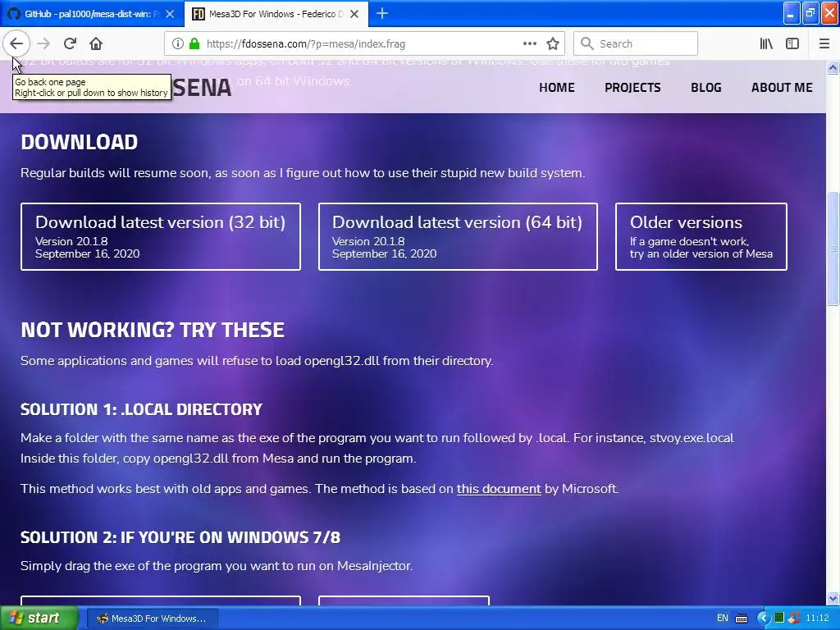The image size is (840, 630).
Task: Focus the Firefox Search field
Action: coord(636,44)
